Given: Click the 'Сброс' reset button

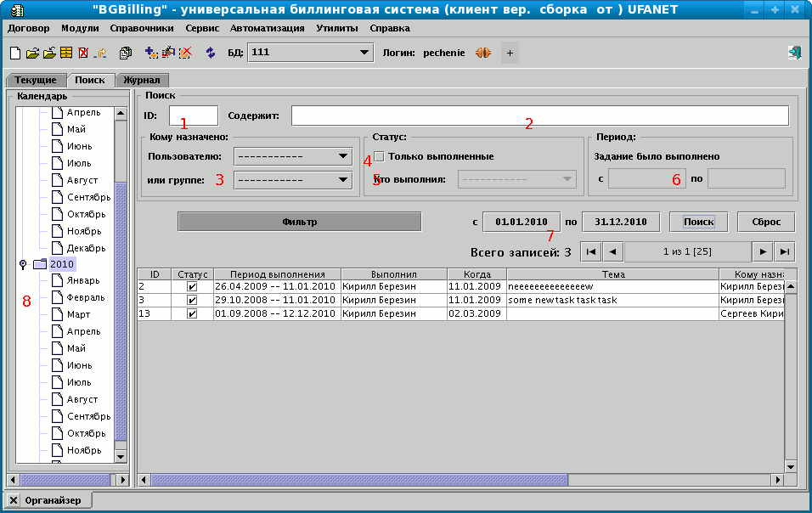Looking at the screenshot, I should [765, 222].
